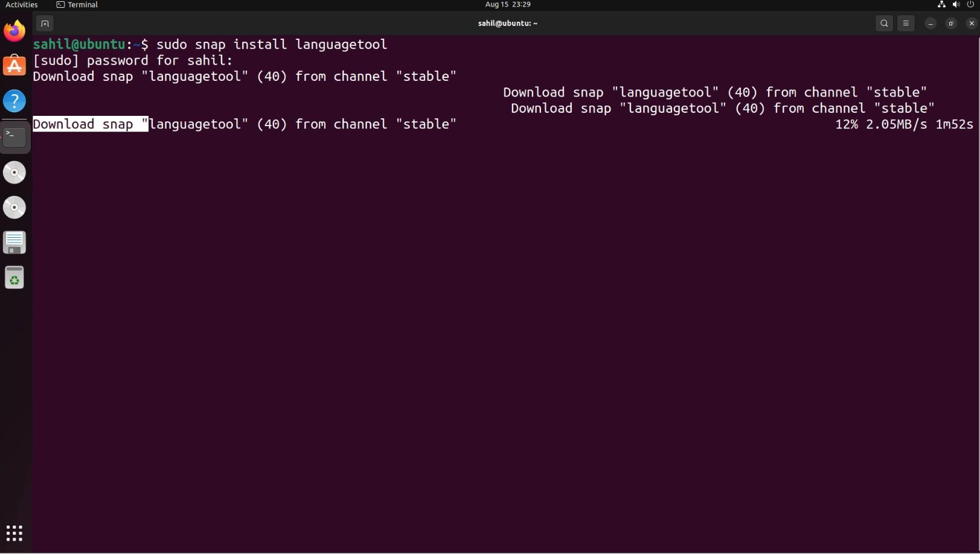Screen dimensions: 980x554
Task: Select the running Terminal dock icon
Action: 14,136
